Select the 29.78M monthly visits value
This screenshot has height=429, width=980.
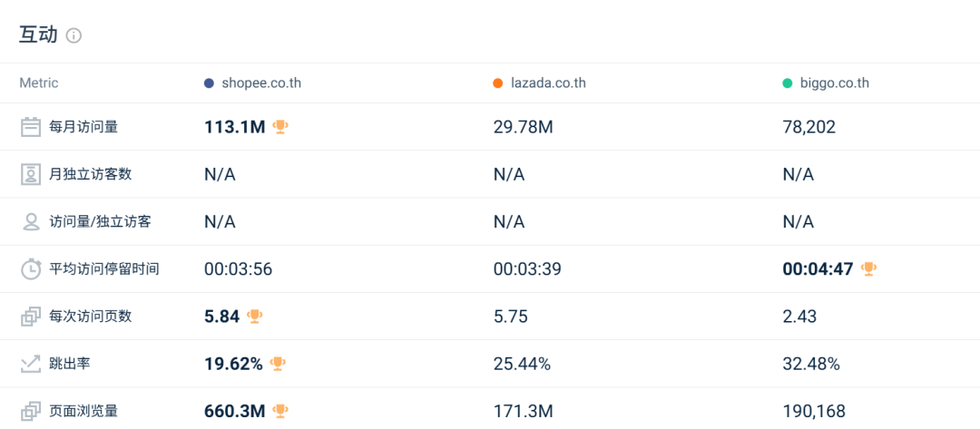coord(524,127)
